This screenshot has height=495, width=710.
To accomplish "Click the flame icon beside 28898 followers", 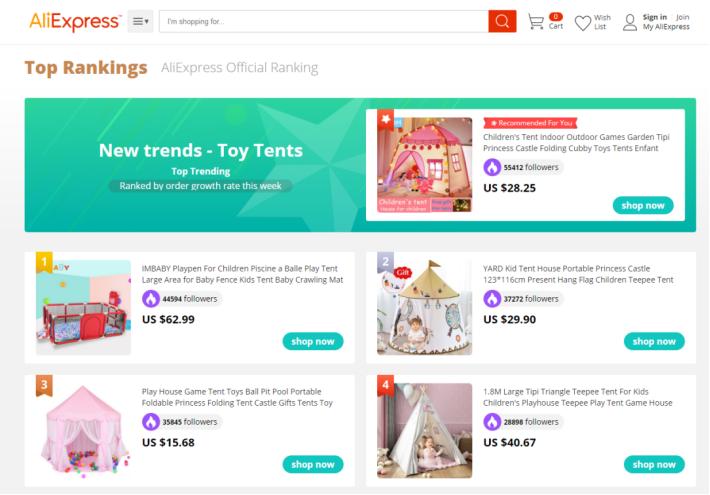I will click(x=492, y=421).
